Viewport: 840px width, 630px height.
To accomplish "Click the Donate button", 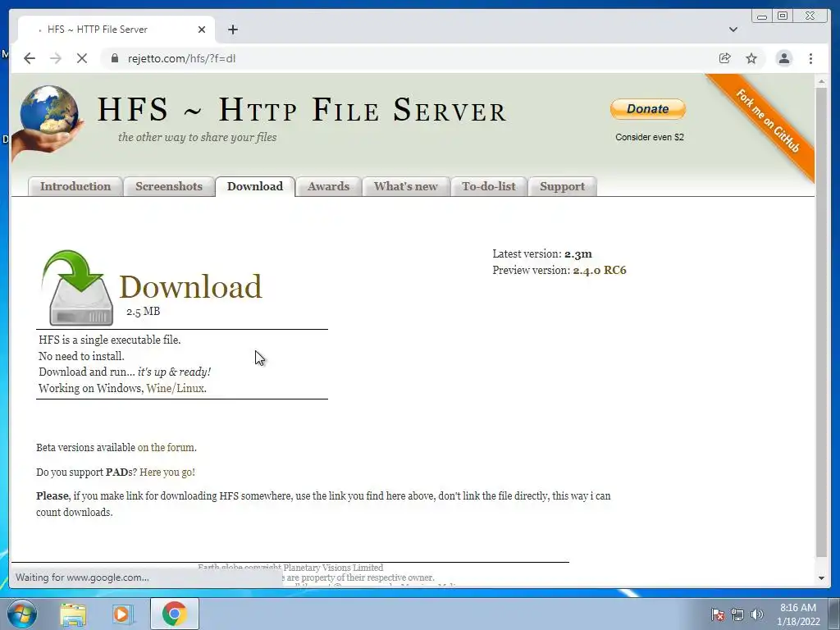I will coord(648,109).
